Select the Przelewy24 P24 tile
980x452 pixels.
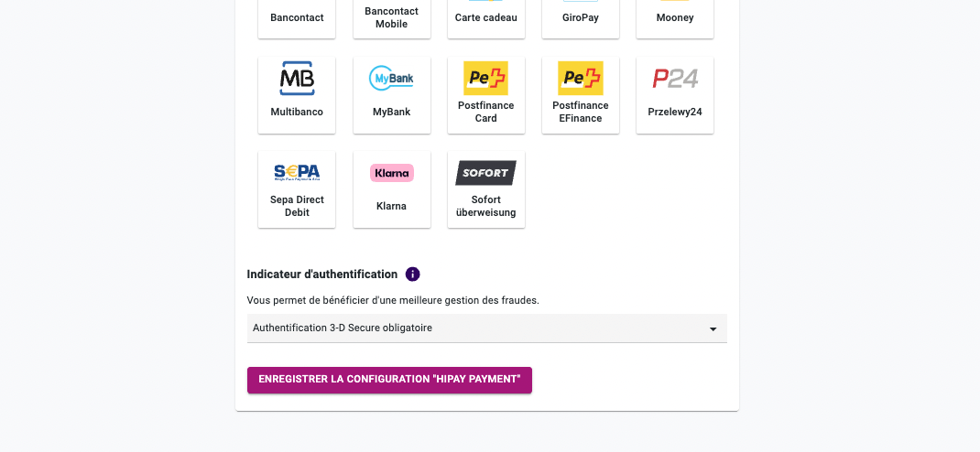pyautogui.click(x=675, y=95)
